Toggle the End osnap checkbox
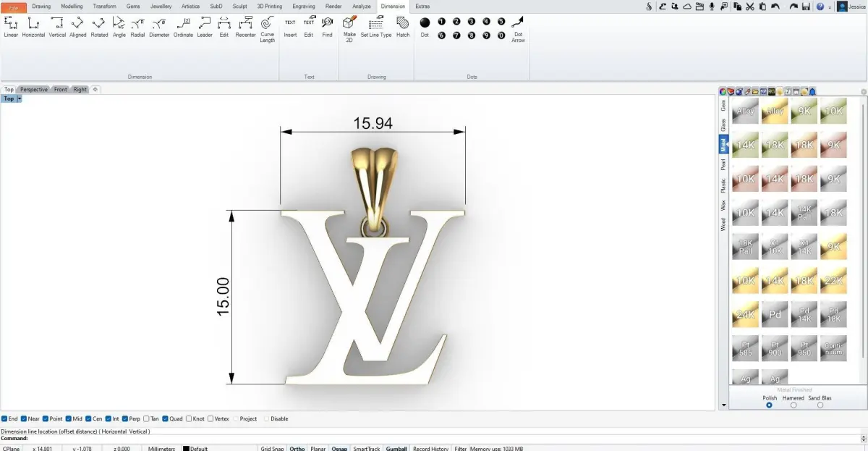The height and width of the screenshot is (451, 868). tap(4, 418)
